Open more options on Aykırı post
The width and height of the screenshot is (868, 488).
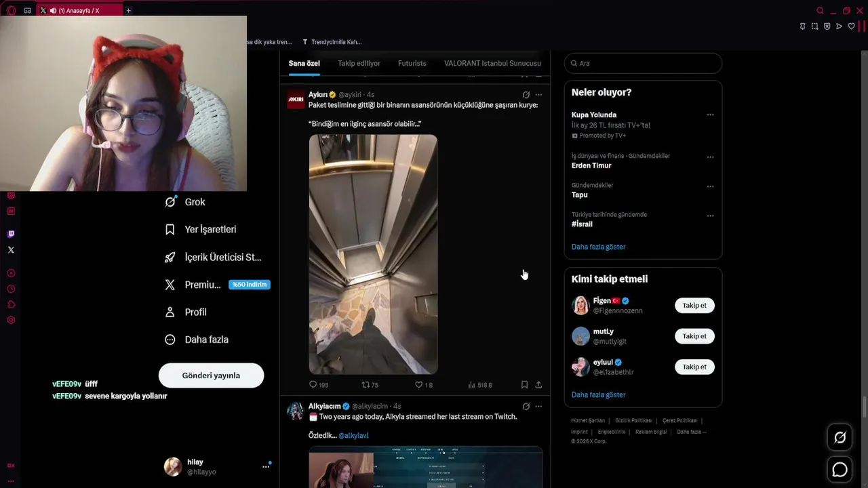(538, 95)
